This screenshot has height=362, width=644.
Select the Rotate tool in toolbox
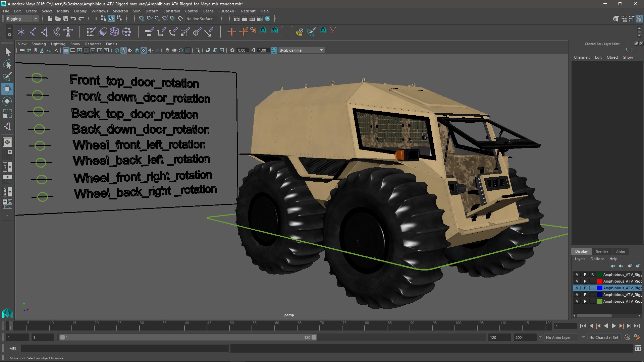click(x=7, y=101)
